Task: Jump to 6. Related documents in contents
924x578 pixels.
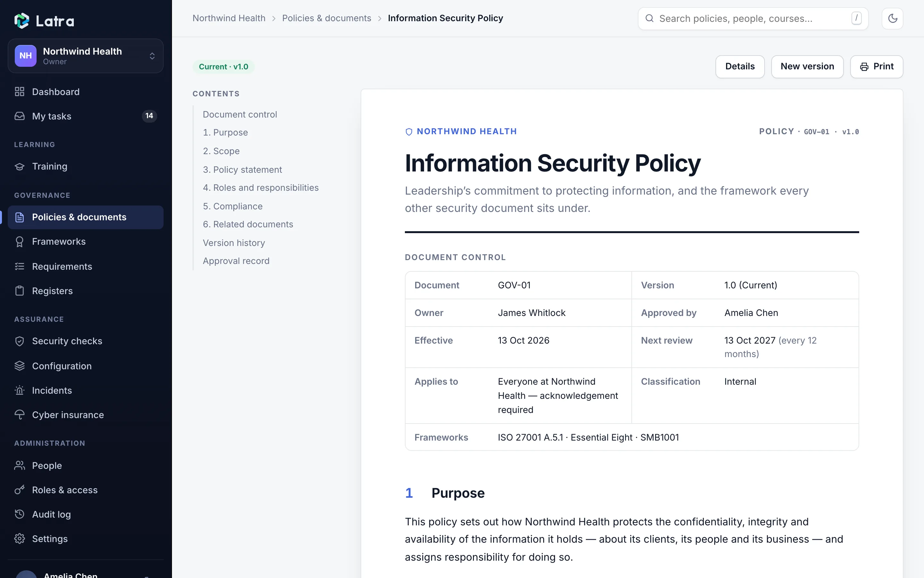Action: [x=248, y=224]
